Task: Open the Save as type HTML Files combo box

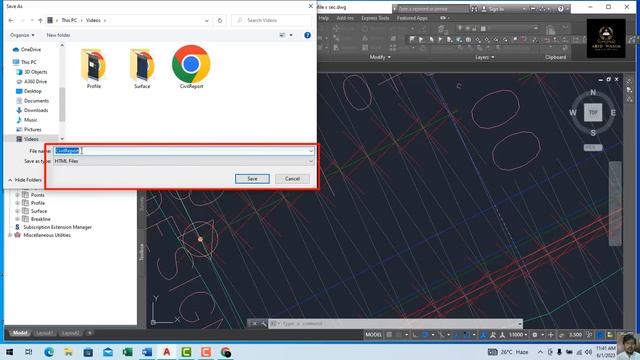Action: (x=183, y=161)
